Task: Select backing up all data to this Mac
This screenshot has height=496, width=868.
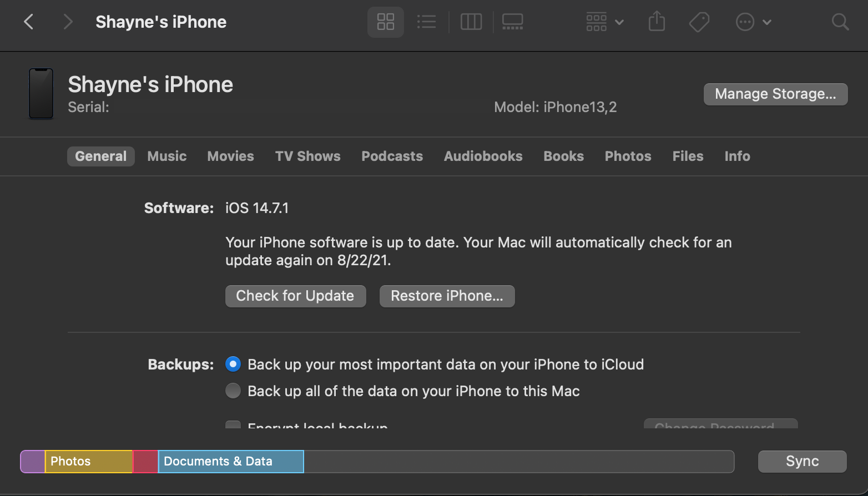Action: 233,391
